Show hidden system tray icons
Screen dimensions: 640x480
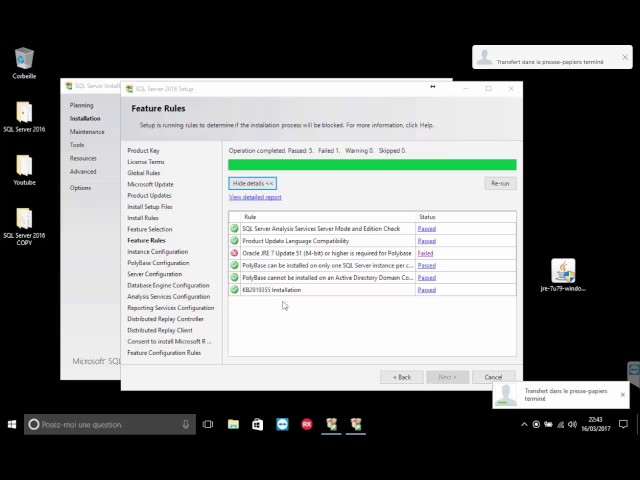pos(524,424)
